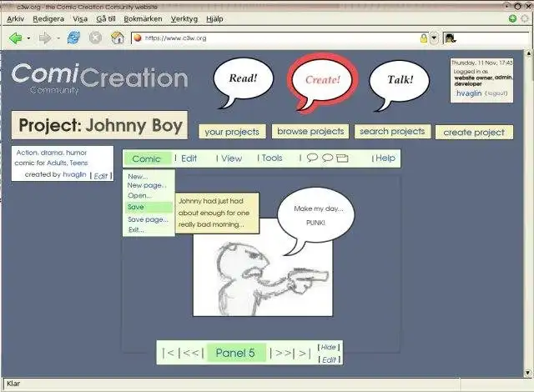Open the address bar history dropdown arrow
This screenshot has height=392, width=534.
(434, 38)
